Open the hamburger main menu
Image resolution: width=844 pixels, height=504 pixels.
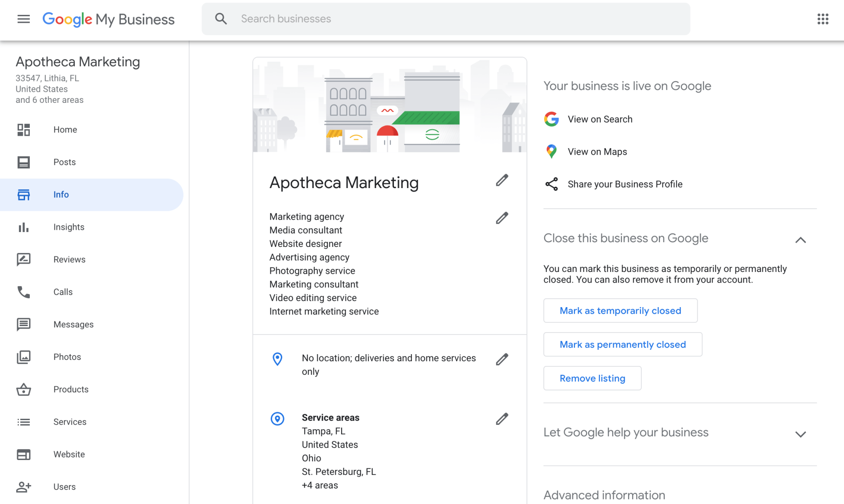pyautogui.click(x=24, y=19)
